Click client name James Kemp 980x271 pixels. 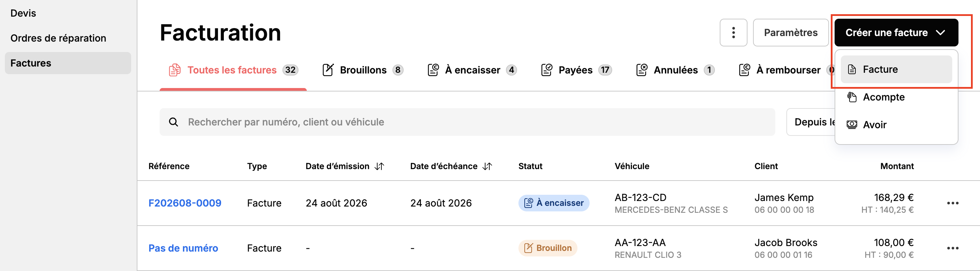(784, 198)
